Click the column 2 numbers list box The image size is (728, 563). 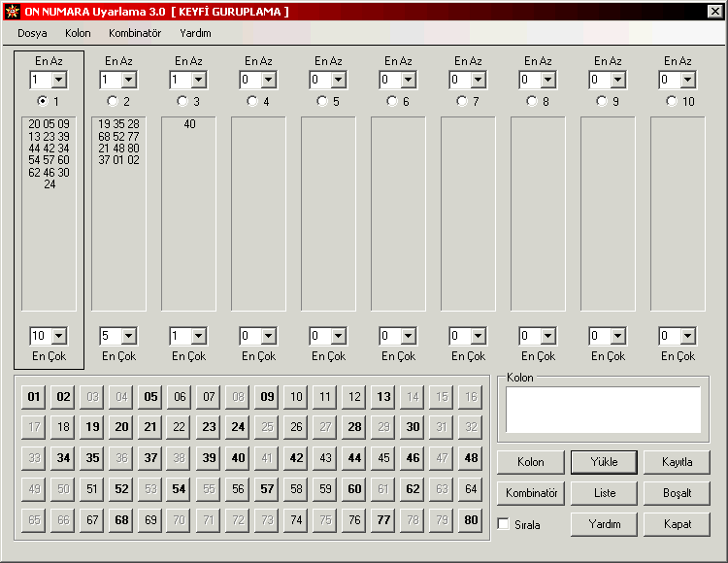point(118,214)
